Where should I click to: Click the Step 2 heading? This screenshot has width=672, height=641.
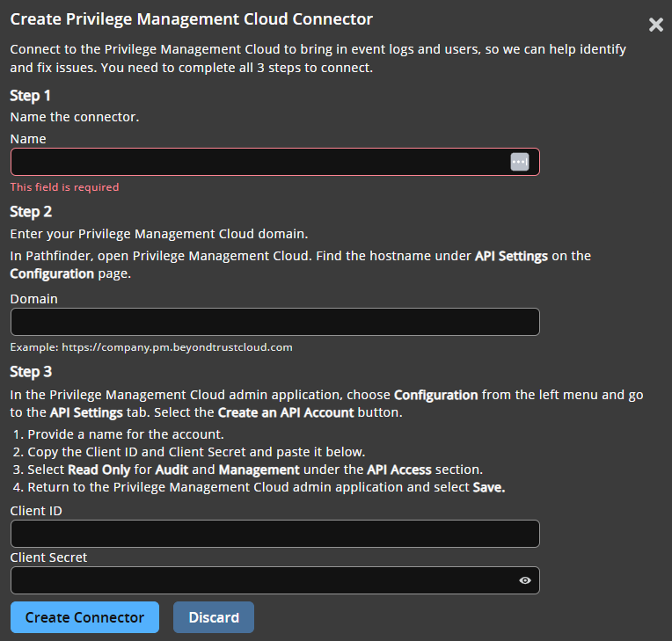[31, 212]
